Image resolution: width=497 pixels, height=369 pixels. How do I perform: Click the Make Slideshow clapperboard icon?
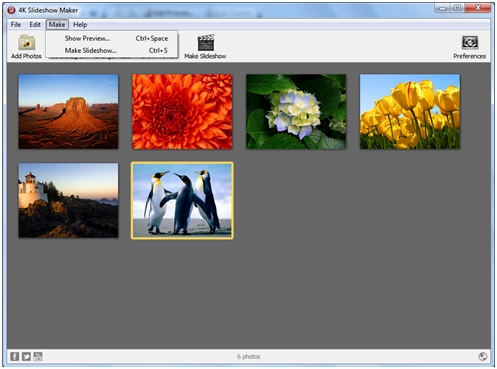tap(205, 42)
